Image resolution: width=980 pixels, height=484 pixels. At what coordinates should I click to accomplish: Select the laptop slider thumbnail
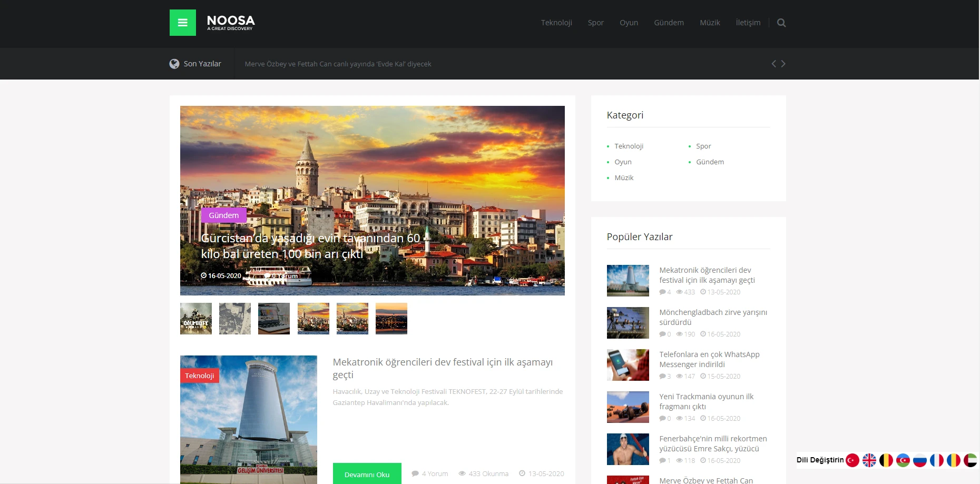274,319
